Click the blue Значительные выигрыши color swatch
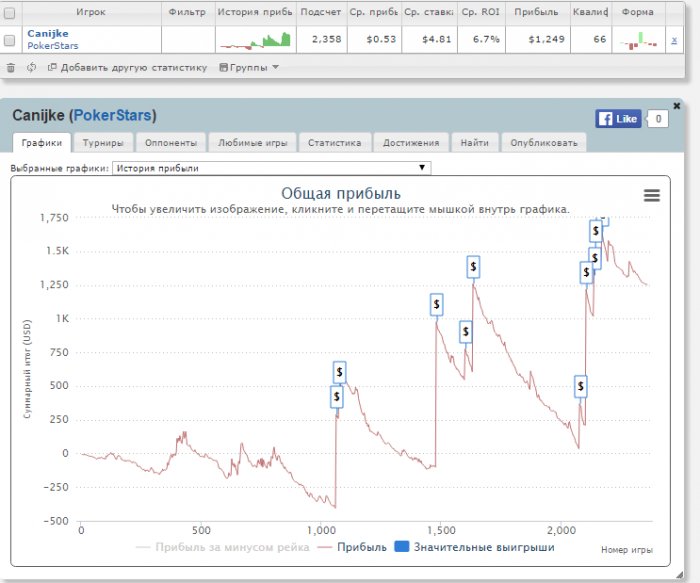 click(402, 547)
